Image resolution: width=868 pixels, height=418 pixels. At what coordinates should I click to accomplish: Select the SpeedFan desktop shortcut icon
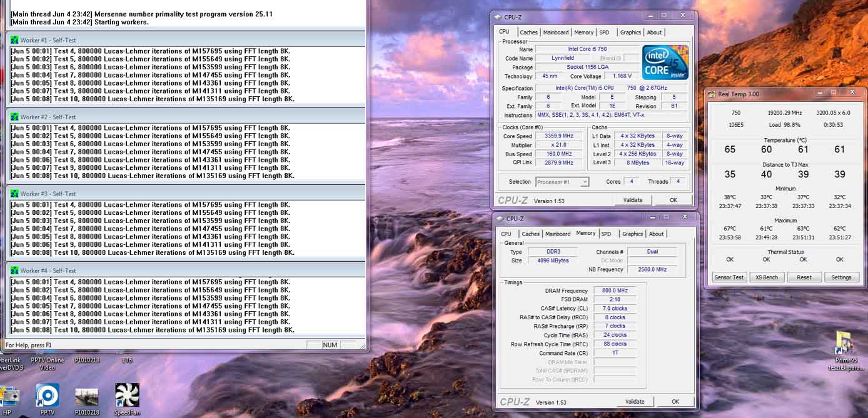tap(127, 396)
